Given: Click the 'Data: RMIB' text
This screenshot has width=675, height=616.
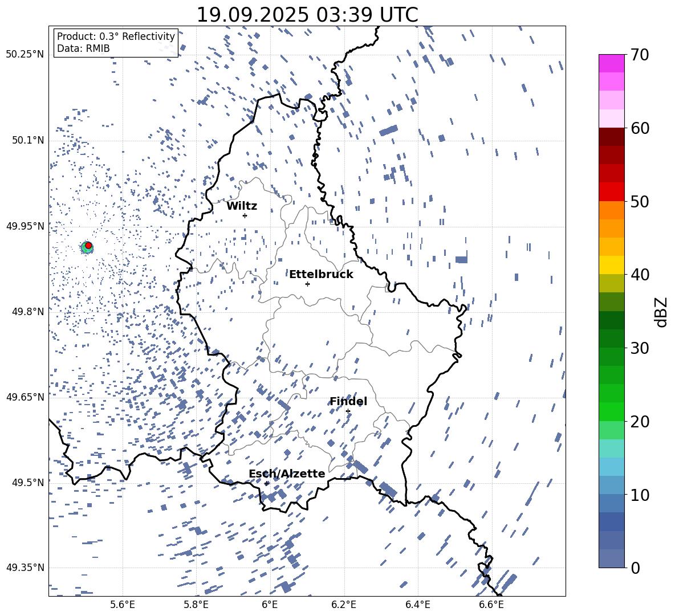Looking at the screenshot, I should 83,48.
